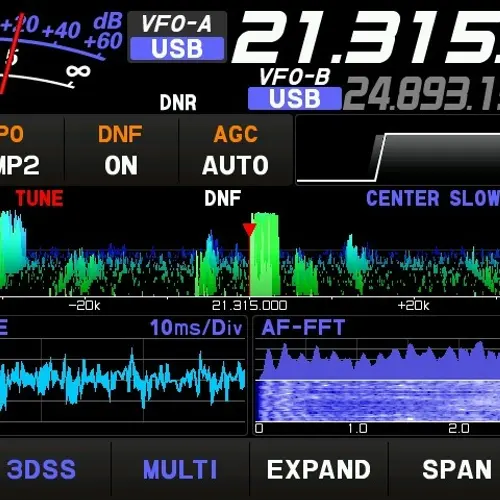Click the red center frequency marker triangle

click(249, 229)
